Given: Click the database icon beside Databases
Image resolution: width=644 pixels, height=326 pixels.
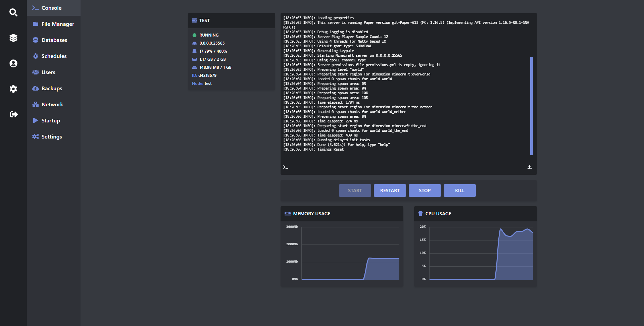Looking at the screenshot, I should tap(36, 40).
